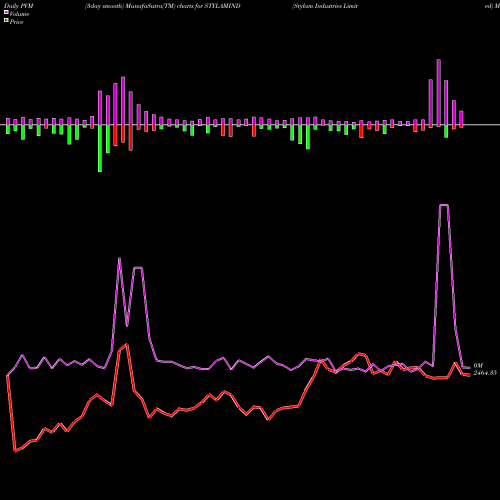Select the 'Price' legend label

pyautogui.click(x=16, y=22)
